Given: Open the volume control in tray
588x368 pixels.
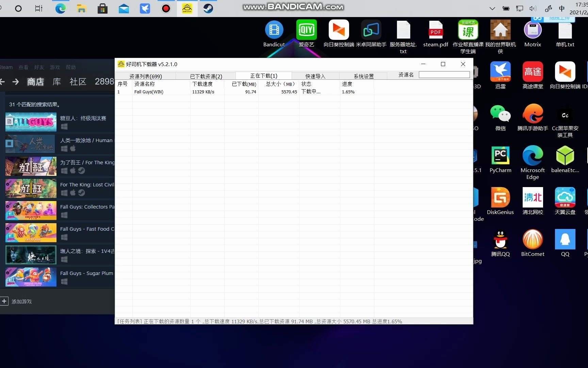Looking at the screenshot, I should [533, 9].
